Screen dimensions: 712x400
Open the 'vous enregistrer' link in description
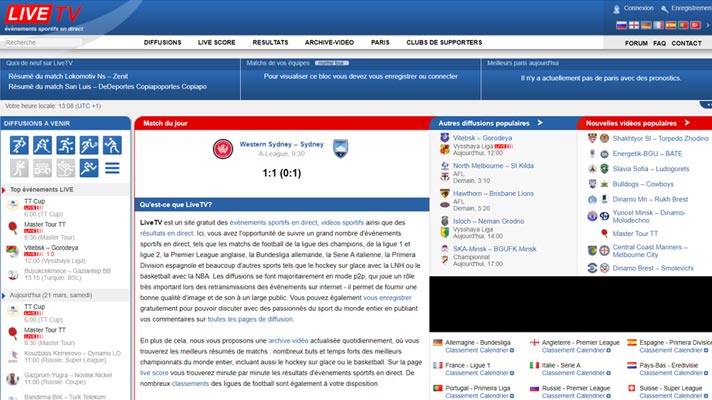pos(387,298)
